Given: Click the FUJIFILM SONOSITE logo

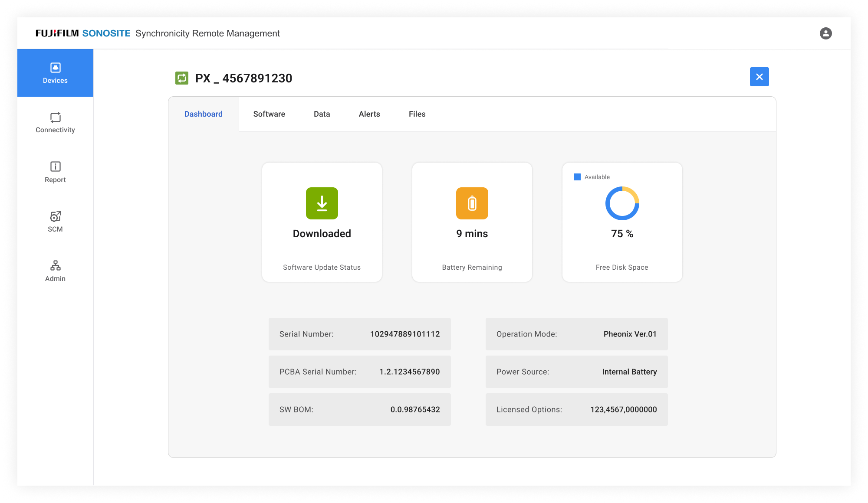Looking at the screenshot, I should point(83,33).
